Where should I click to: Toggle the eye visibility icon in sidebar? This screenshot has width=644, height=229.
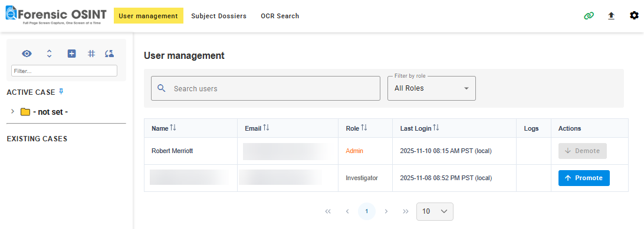coord(27,54)
